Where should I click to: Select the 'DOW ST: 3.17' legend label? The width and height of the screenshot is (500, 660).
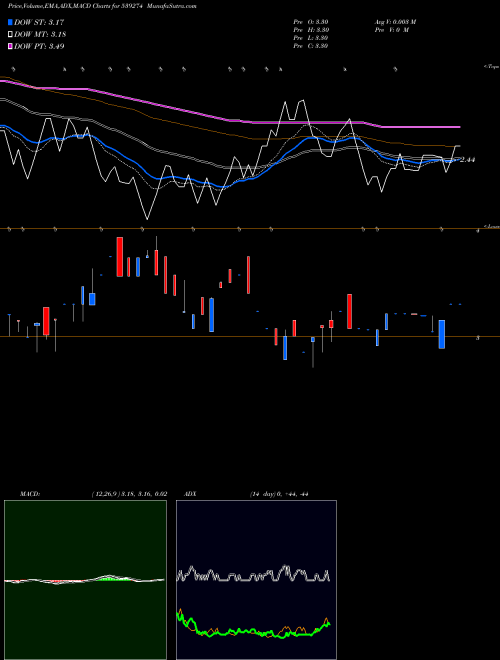click(39, 22)
